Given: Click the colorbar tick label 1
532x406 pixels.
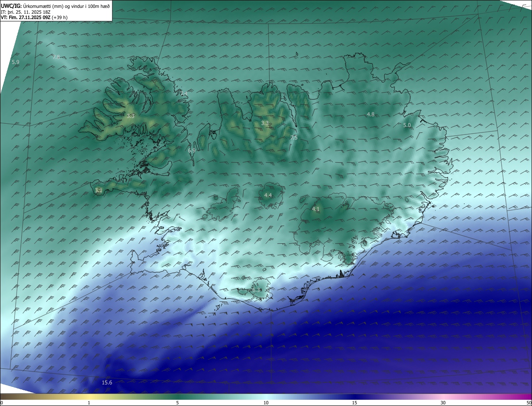Looking at the screenshot, I should (x=89, y=403).
